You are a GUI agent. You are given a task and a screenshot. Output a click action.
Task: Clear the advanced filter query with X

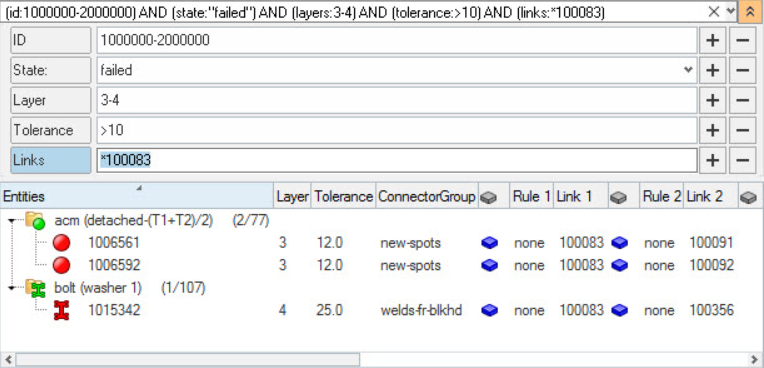(x=713, y=12)
